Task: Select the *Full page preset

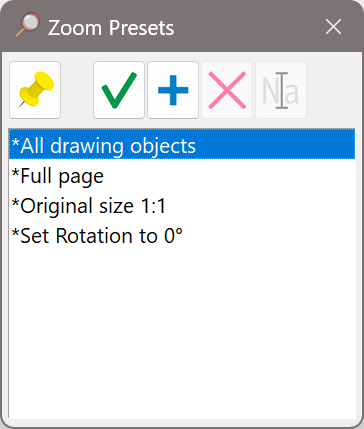Action: point(182,176)
